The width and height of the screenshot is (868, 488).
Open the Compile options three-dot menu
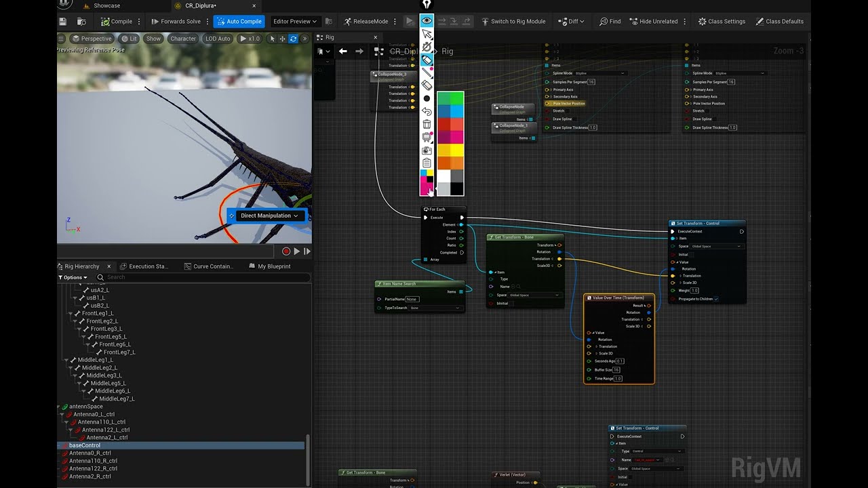[x=140, y=22]
